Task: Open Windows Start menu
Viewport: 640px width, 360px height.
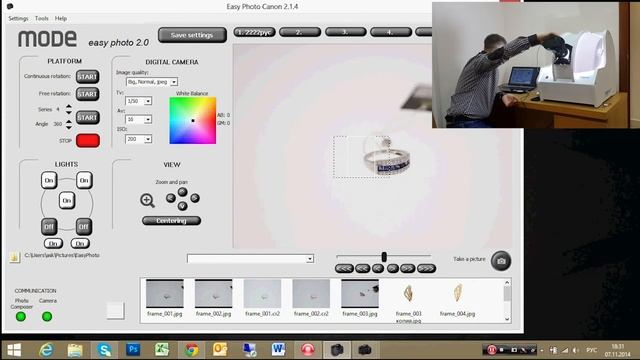Action: (14, 350)
